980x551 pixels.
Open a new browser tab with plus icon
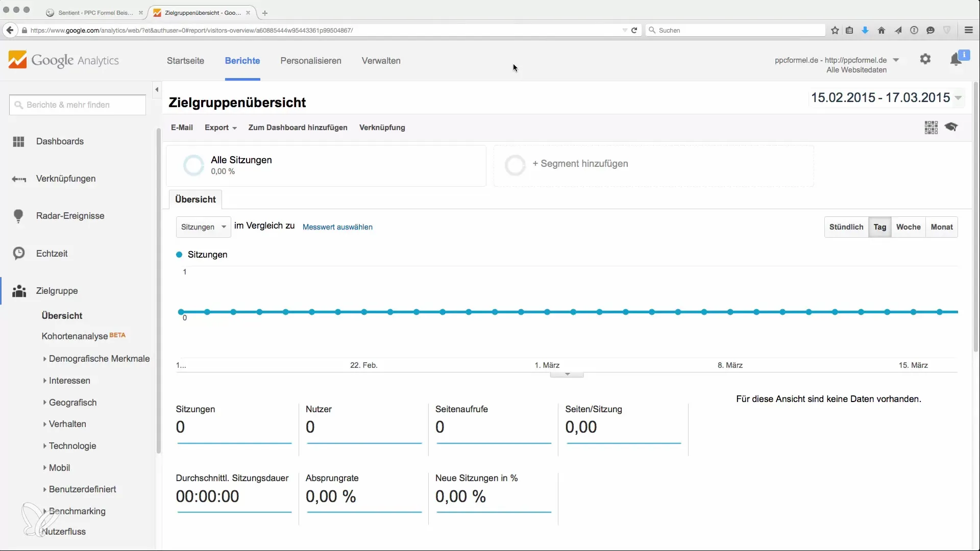(x=265, y=13)
